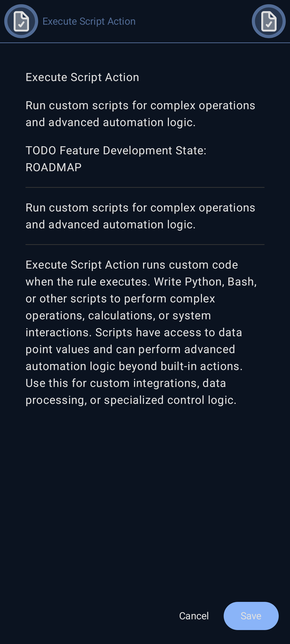
Task: Select the Execute Script Action heading text
Action: point(82,77)
